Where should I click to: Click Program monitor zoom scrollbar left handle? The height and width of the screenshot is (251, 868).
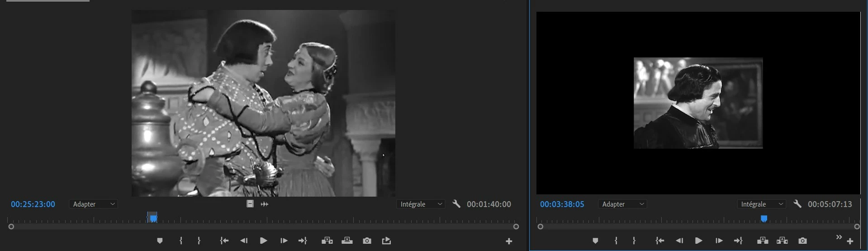pyautogui.click(x=541, y=227)
